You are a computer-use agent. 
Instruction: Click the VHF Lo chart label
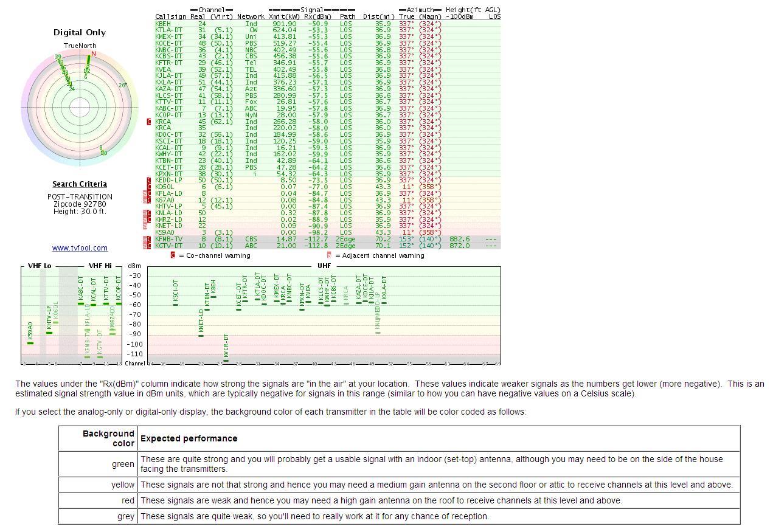40,266
